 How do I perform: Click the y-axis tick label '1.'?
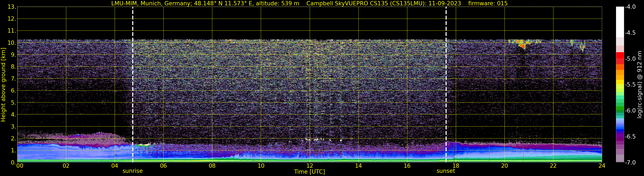click(13, 151)
